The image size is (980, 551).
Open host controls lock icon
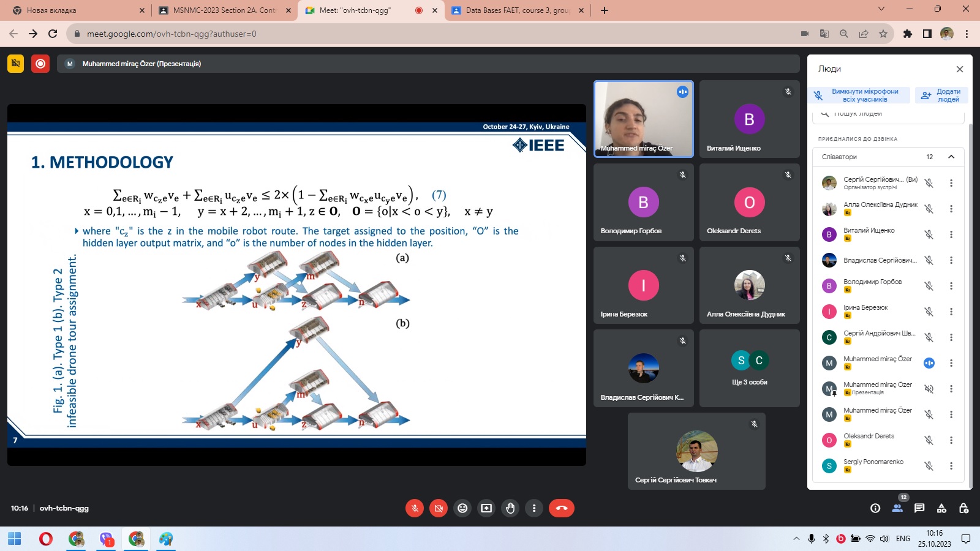tap(963, 508)
